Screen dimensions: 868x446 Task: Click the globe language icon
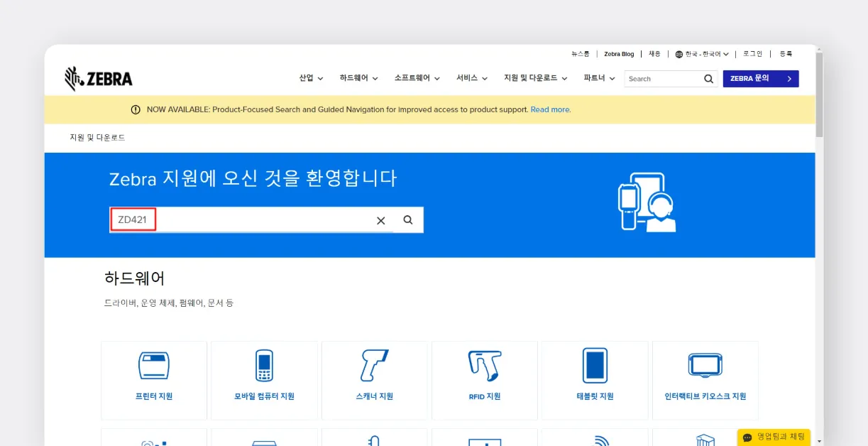[x=679, y=54]
